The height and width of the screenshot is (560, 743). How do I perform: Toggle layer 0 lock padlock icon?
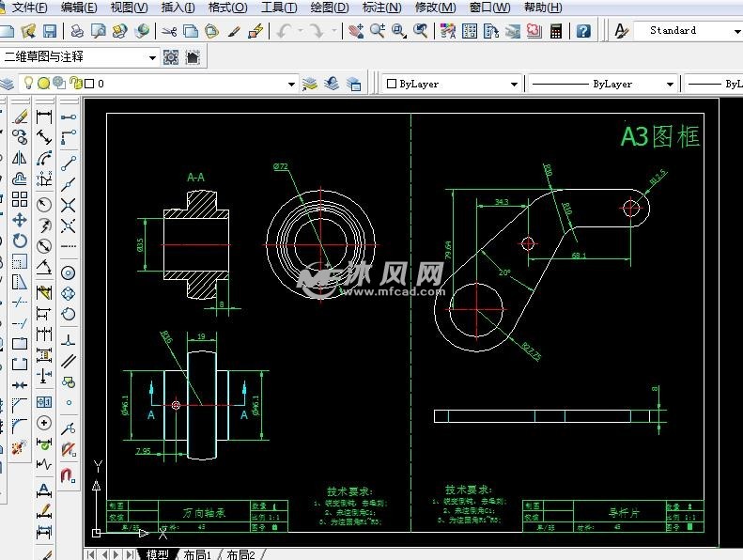(75, 84)
